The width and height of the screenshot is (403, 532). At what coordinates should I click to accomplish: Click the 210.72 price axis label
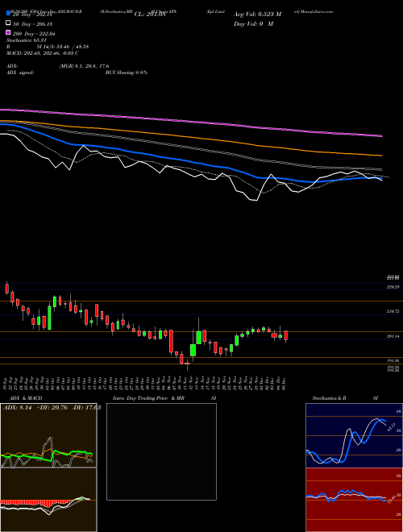393,311
